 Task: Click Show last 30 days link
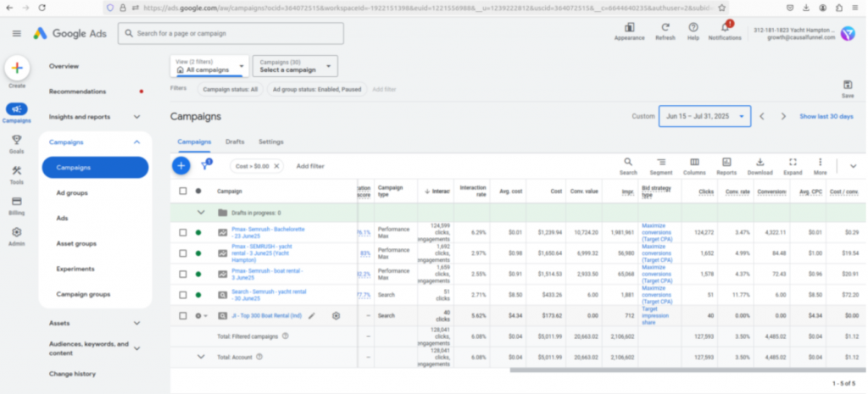[x=826, y=116]
